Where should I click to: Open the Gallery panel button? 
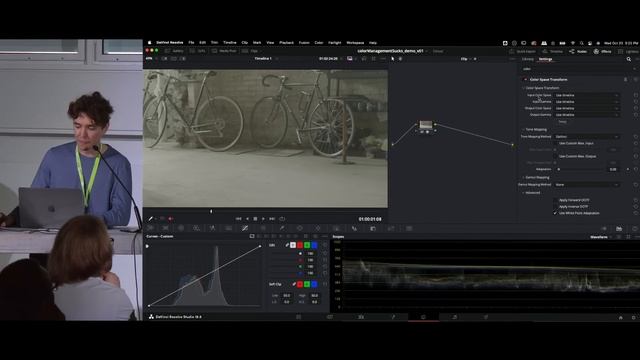point(174,51)
